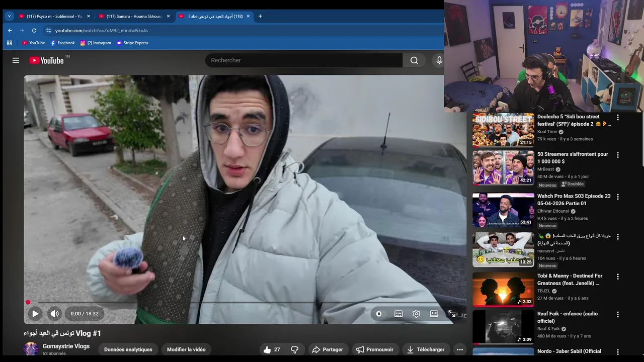
Task: Open options for Rauf Faik enfance video
Action: click(x=618, y=315)
